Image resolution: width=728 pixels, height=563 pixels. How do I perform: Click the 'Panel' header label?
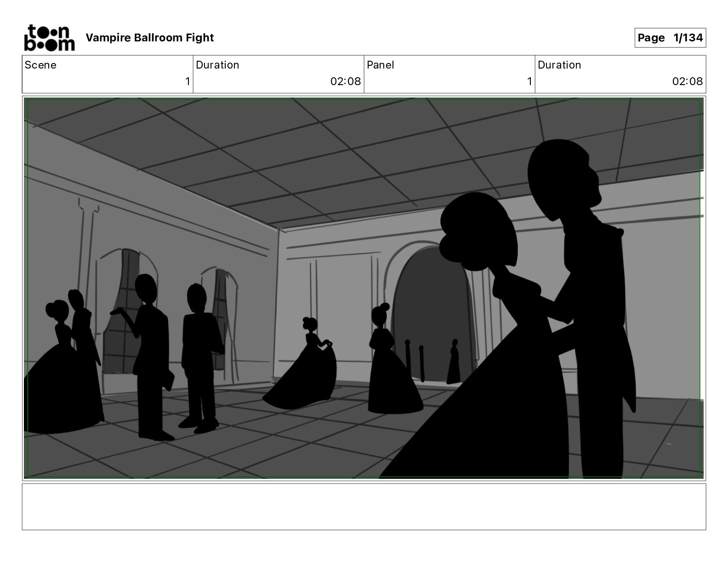point(381,65)
